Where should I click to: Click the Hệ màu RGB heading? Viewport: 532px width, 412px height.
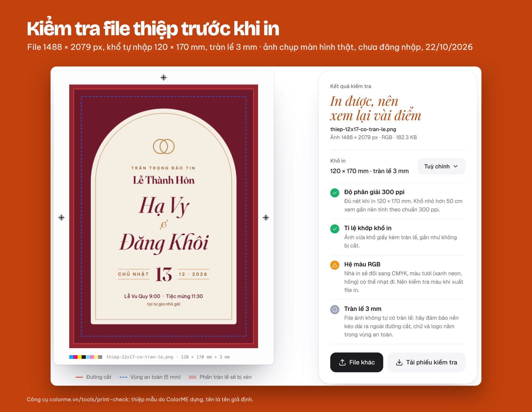[362, 264]
